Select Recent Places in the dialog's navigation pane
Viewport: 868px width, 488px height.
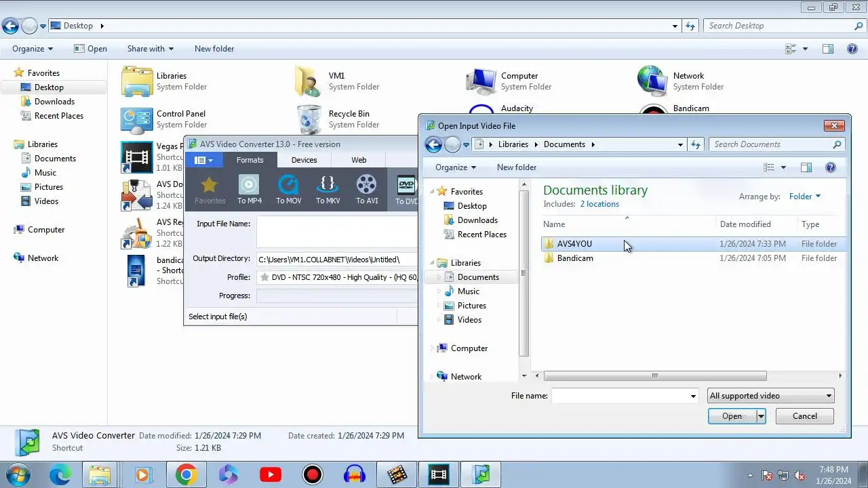tap(481, 235)
